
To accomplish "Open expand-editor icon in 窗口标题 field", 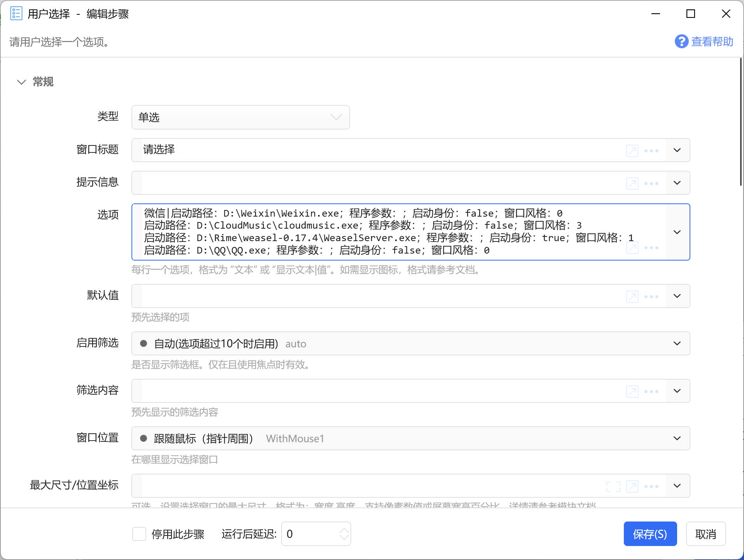I will (x=632, y=150).
